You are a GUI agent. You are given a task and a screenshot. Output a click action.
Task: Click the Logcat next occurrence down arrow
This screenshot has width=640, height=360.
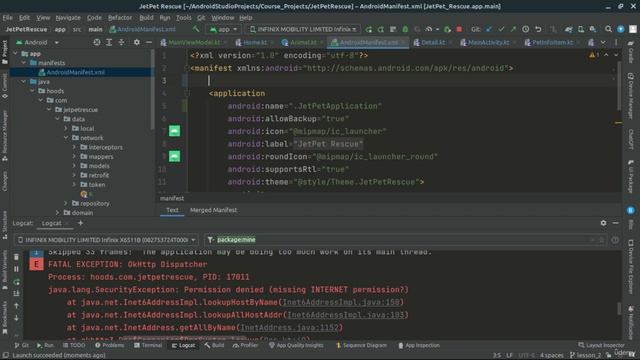click(x=16, y=318)
